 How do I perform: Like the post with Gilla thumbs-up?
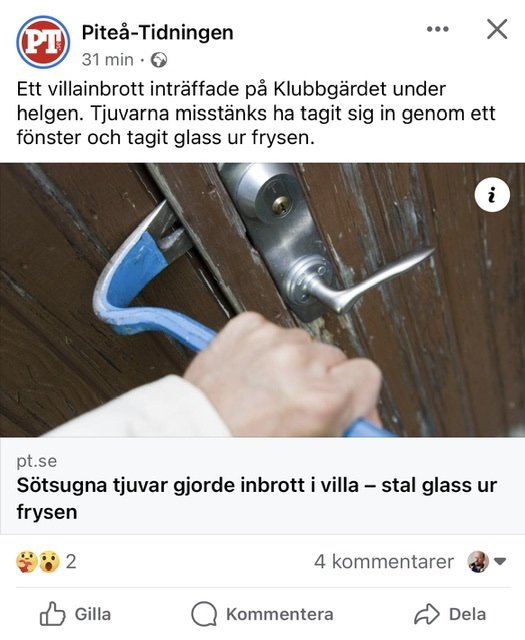pos(75,614)
